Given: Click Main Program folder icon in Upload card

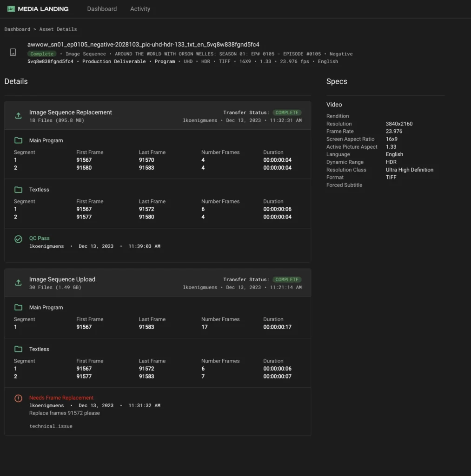Looking at the screenshot, I should coord(18,307).
